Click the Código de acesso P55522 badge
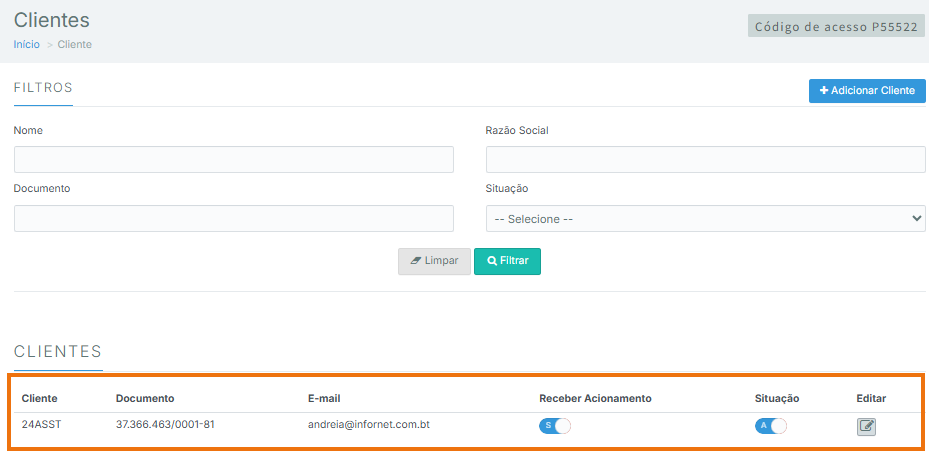Screen dimensions: 929x457 click(836, 27)
